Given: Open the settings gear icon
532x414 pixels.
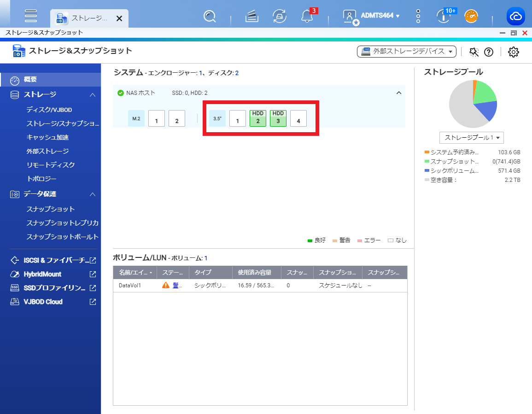Looking at the screenshot, I should [513, 52].
